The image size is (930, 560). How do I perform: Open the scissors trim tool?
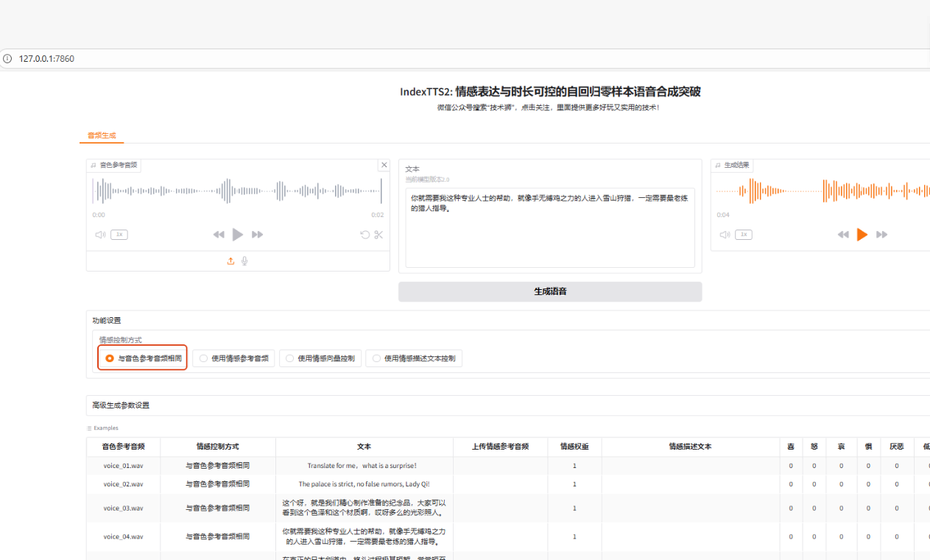378,235
